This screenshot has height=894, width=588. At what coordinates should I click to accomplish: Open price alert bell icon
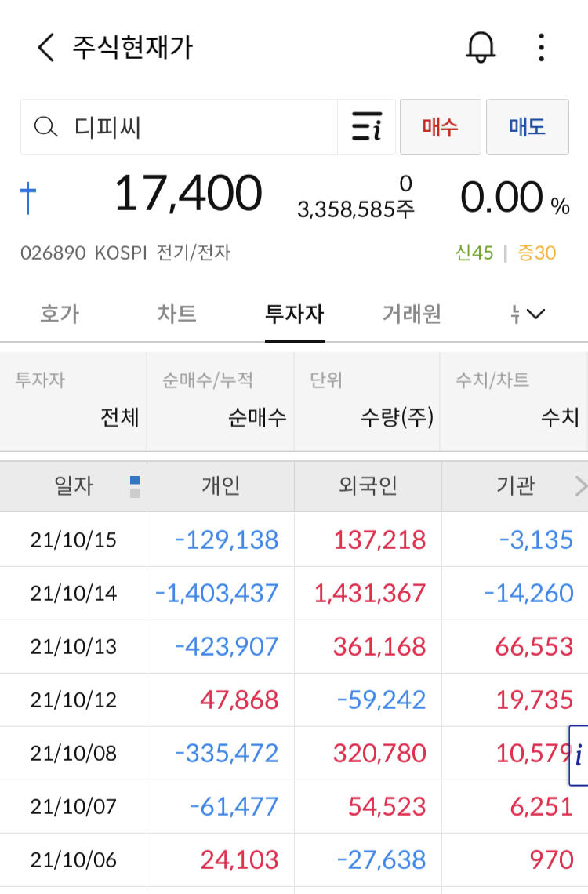[x=481, y=48]
